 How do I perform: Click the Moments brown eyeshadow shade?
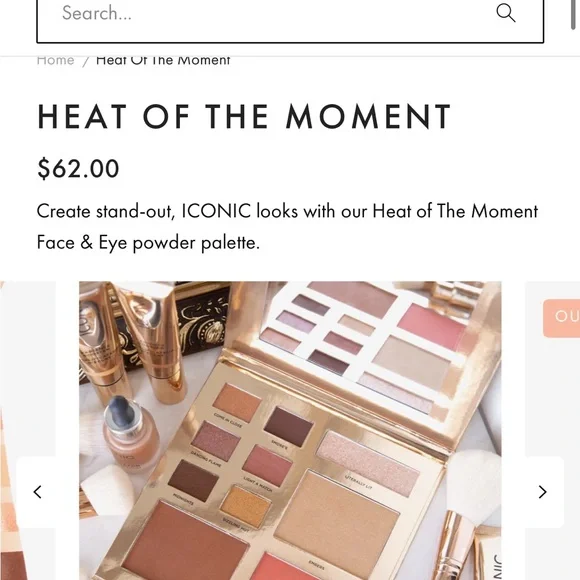click(x=193, y=480)
